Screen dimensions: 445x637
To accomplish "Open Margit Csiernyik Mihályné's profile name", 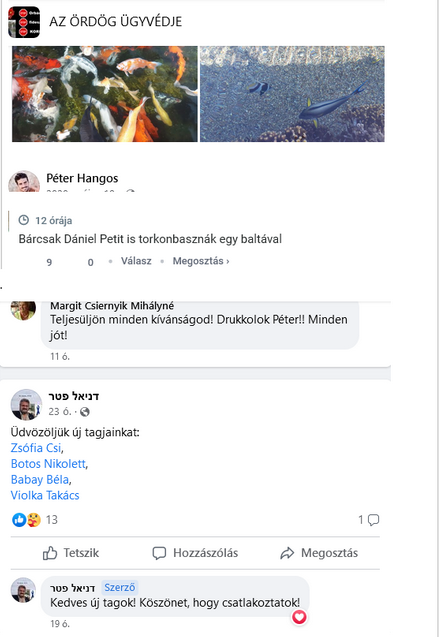I will (112, 306).
